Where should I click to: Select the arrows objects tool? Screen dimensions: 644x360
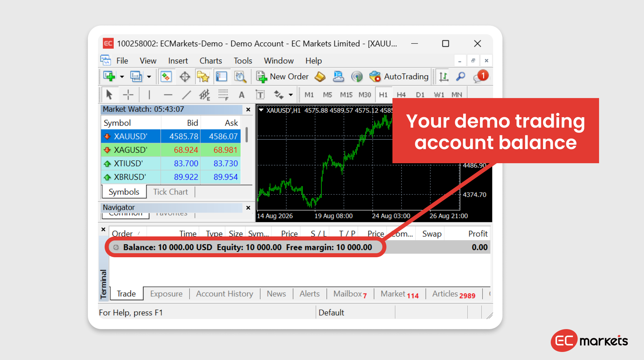pos(279,95)
